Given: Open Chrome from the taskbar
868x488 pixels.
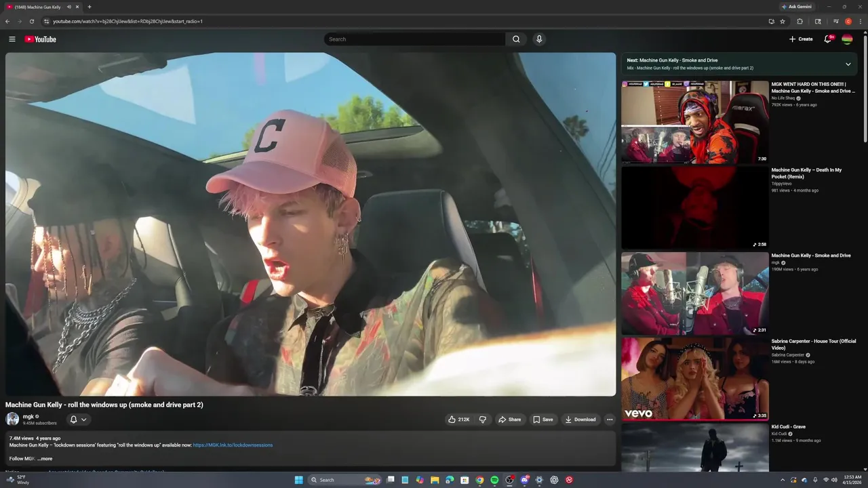Looking at the screenshot, I should (x=479, y=480).
